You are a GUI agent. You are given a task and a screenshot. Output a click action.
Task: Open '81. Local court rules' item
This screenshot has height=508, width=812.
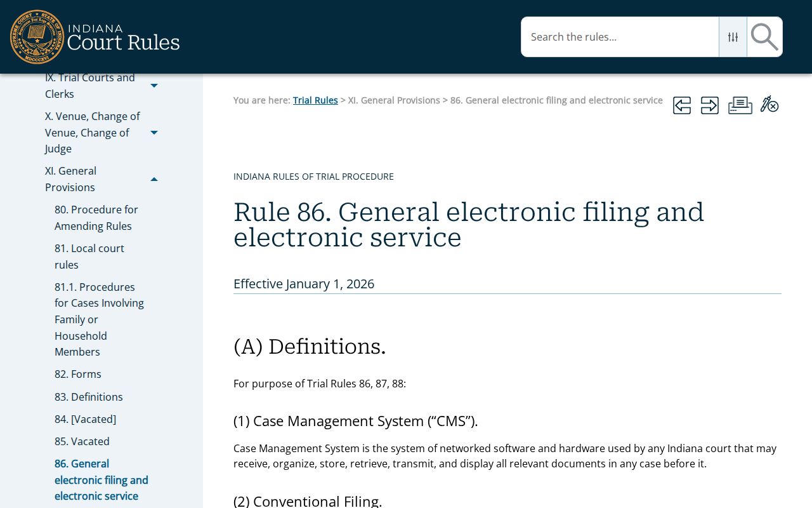[89, 257]
